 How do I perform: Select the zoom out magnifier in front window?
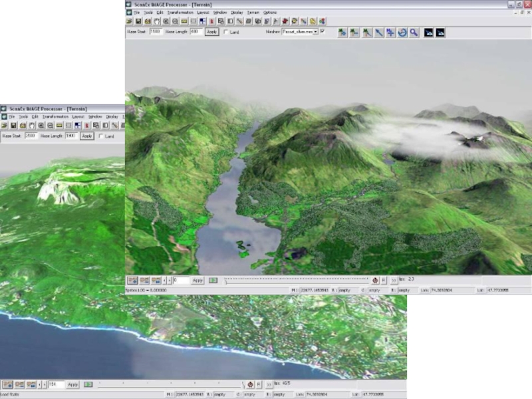pos(175,21)
